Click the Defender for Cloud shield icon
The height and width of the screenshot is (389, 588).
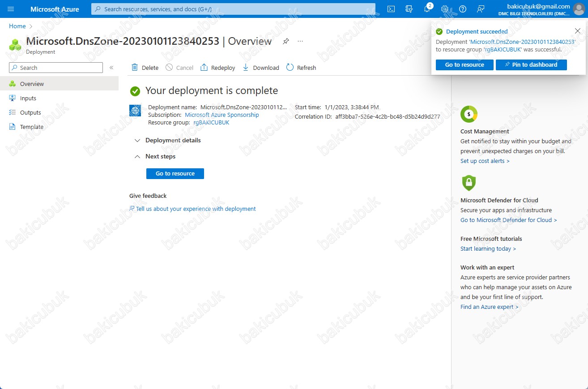coord(469,183)
